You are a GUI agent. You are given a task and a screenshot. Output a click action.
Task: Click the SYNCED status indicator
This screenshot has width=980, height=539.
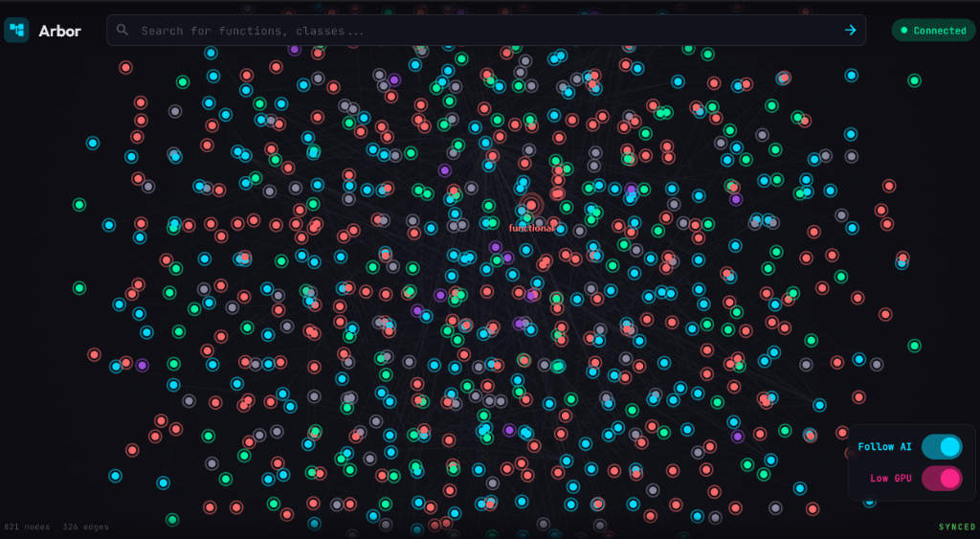pyautogui.click(x=957, y=528)
